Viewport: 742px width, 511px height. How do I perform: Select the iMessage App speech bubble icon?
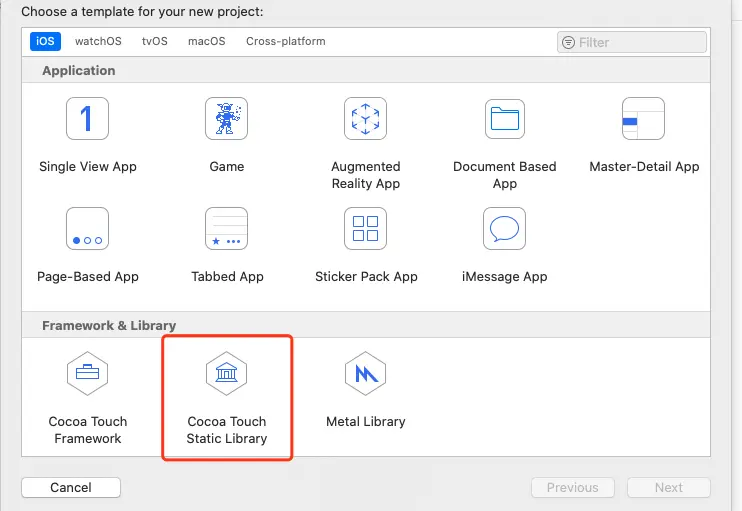504,229
